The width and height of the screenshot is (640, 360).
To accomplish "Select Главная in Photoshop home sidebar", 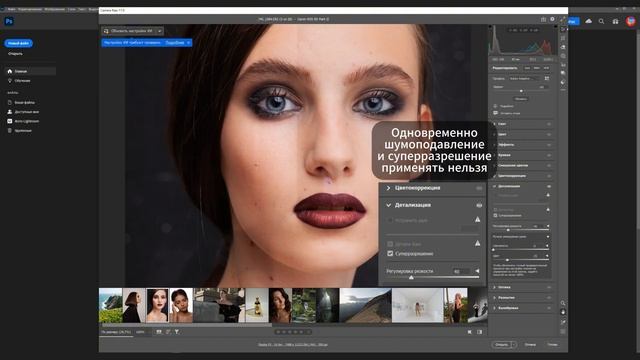I will (x=30, y=71).
